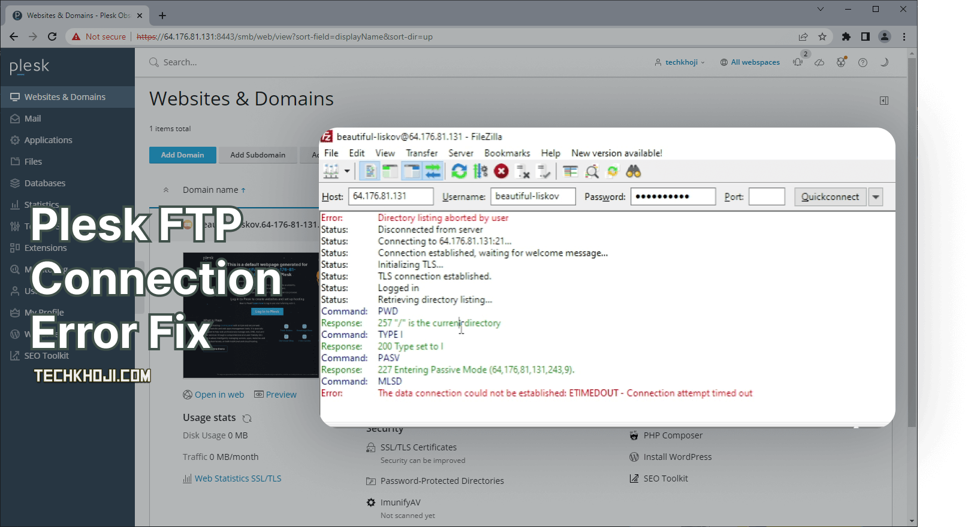
Task: Open Web Statistics SSL/TLS link
Action: point(232,478)
